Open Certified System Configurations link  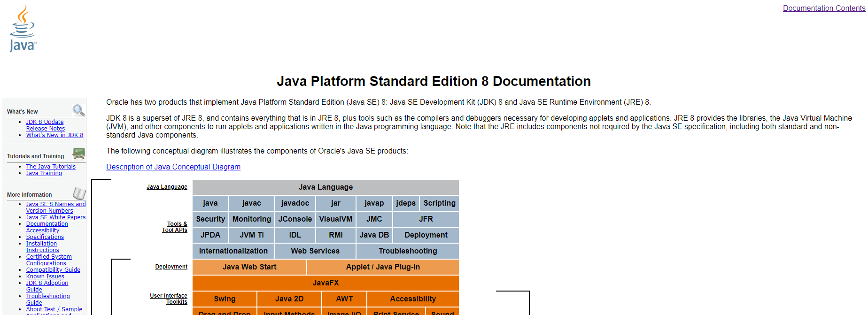point(49,260)
